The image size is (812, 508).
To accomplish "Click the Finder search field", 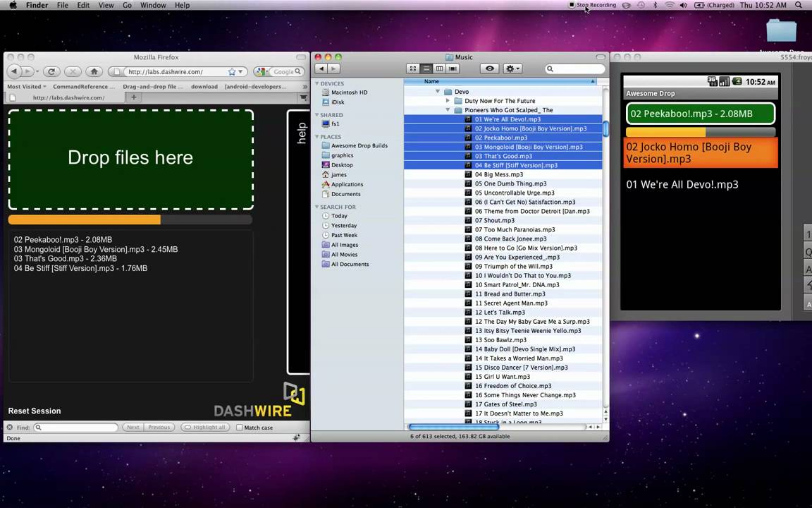I will coord(575,68).
